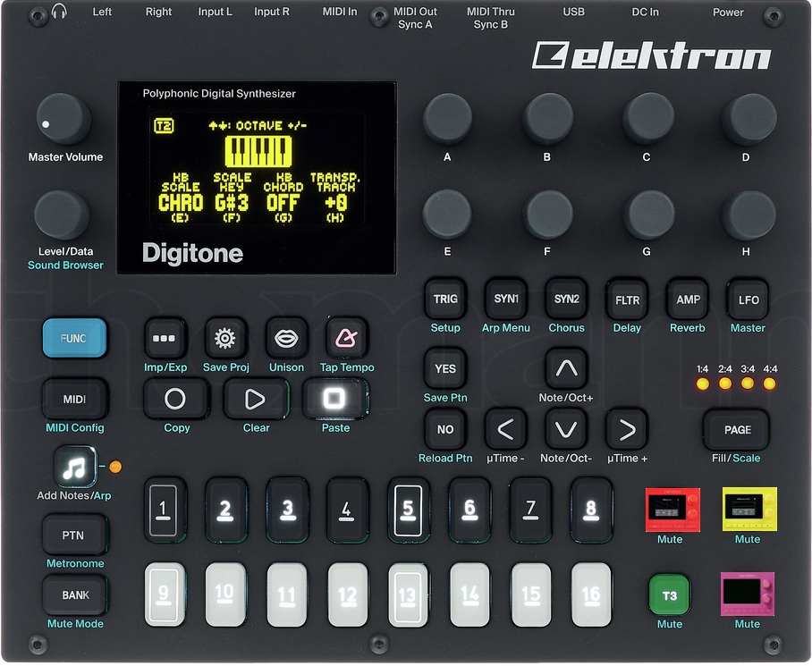Toggle sequencer trig key 2

[x=225, y=510]
